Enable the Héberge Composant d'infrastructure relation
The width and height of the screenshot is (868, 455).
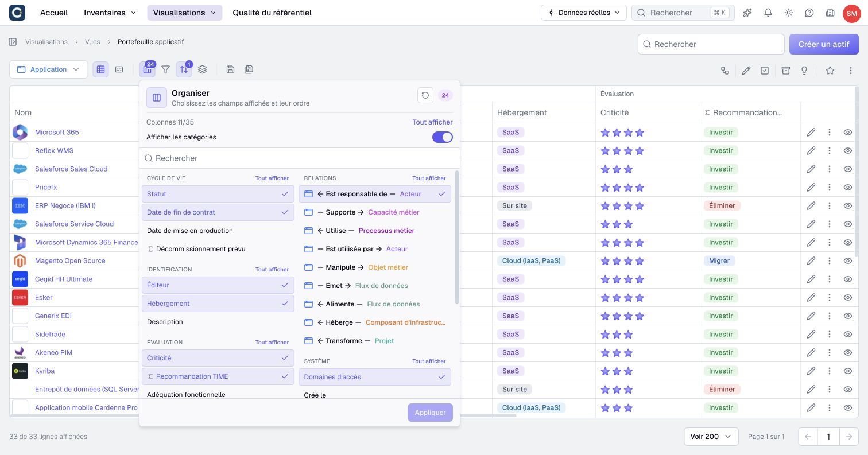[375, 322]
